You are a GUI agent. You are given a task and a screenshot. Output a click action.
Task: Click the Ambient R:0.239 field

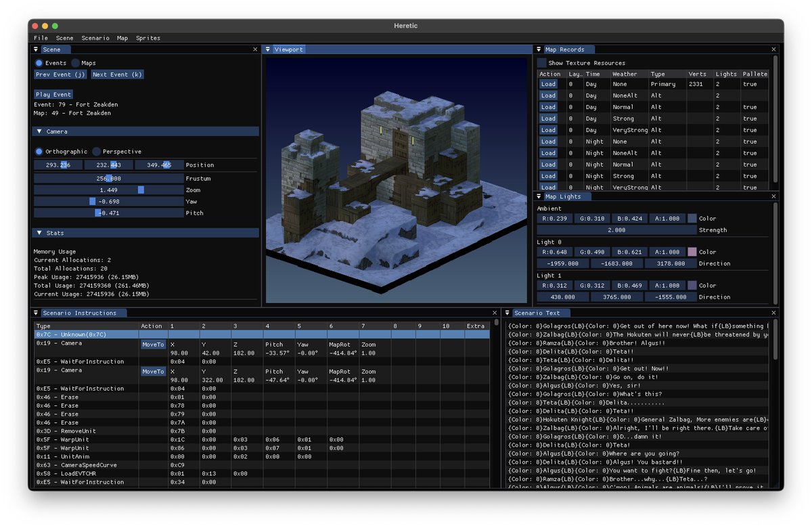tap(555, 219)
